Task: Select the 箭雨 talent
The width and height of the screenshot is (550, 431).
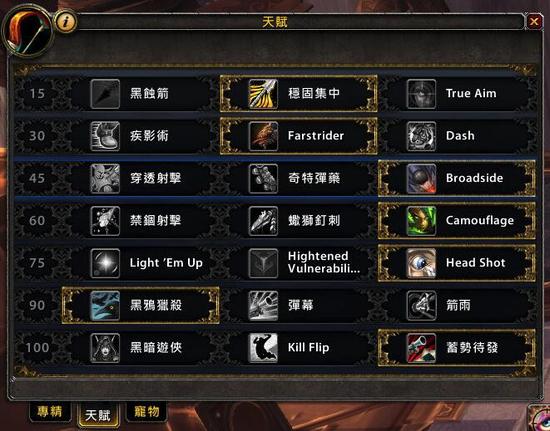Action: point(457,305)
